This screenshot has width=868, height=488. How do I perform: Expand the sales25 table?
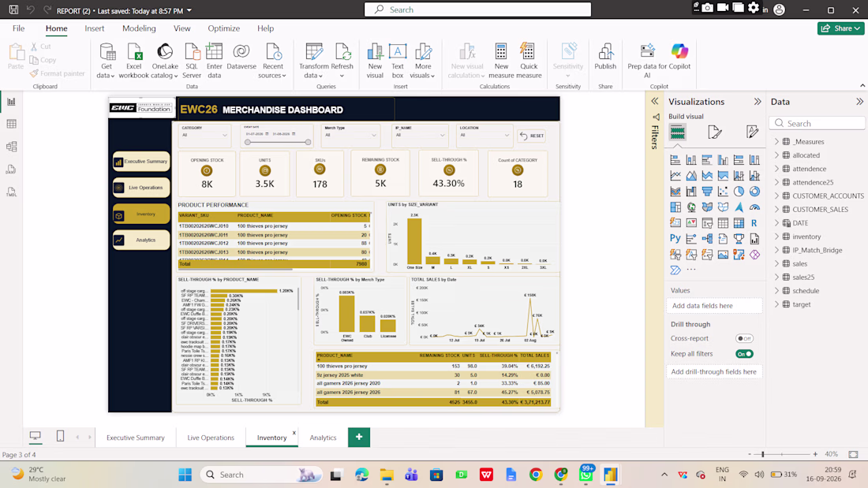tap(776, 278)
